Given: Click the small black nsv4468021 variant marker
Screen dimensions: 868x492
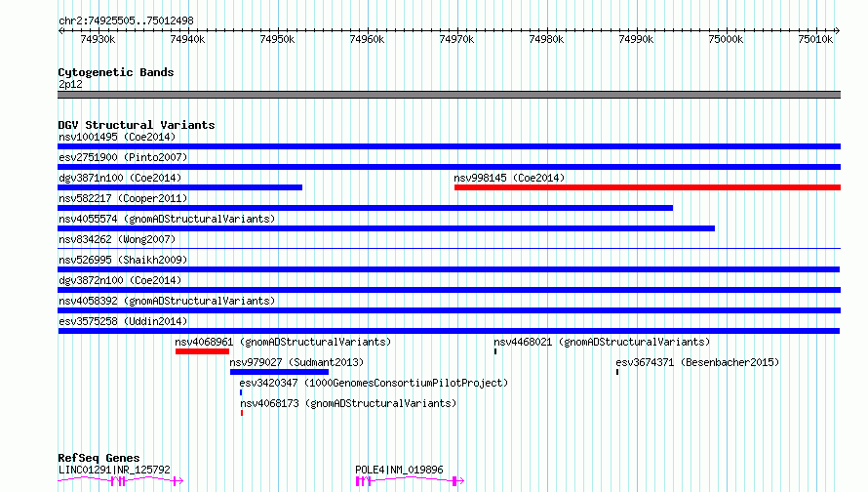Looking at the screenshot, I should tap(495, 351).
